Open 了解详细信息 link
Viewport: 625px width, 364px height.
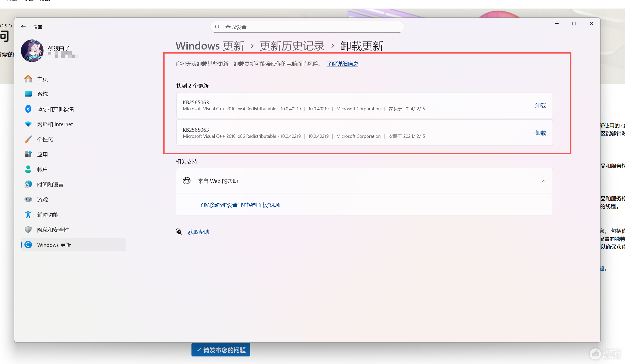[342, 64]
